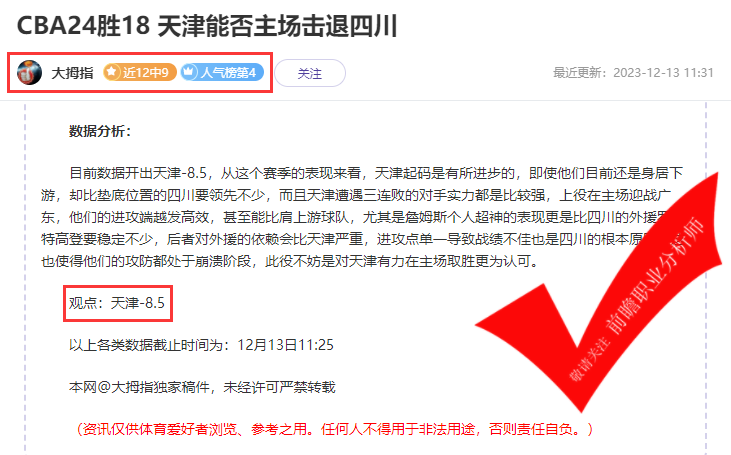Click the 大拇指 author avatar
The height and width of the screenshot is (455, 731).
coord(29,72)
